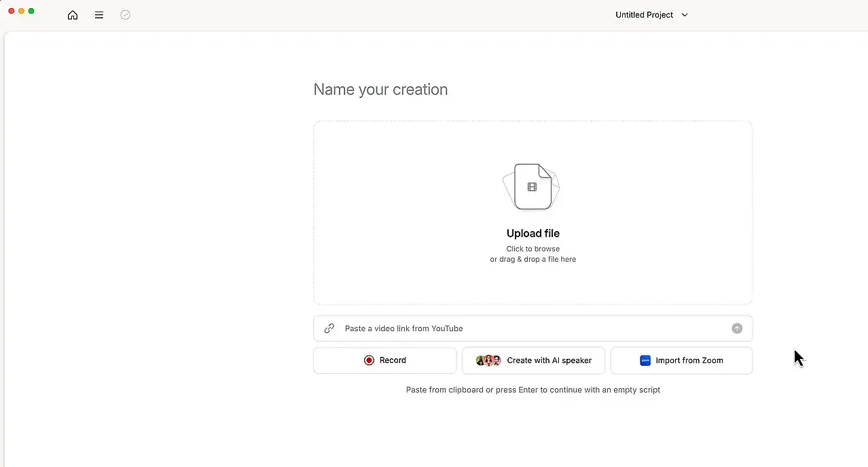Click the AI speaker avatars icon
Viewport: 868px width, 467px height.
click(488, 360)
